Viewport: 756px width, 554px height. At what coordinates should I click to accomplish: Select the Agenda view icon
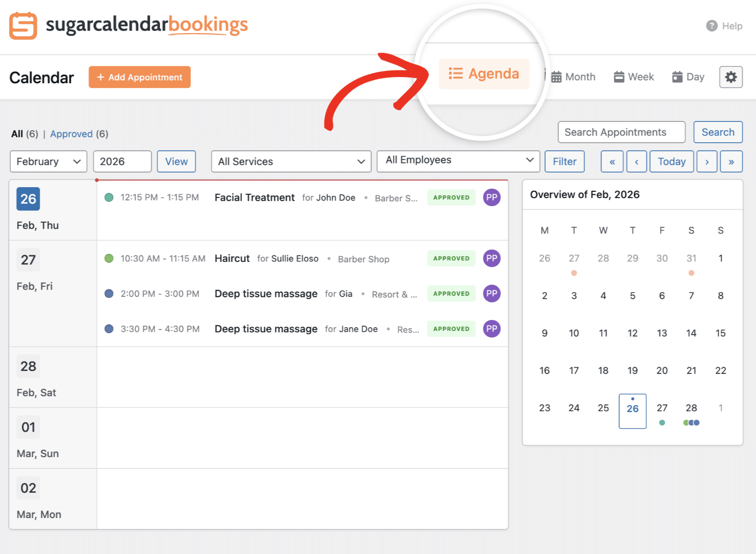pyautogui.click(x=455, y=73)
